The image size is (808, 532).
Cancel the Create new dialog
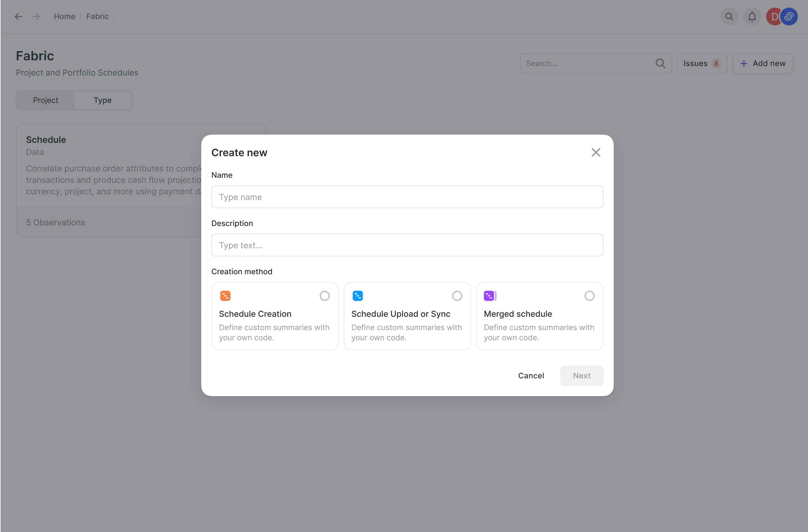[x=531, y=376]
